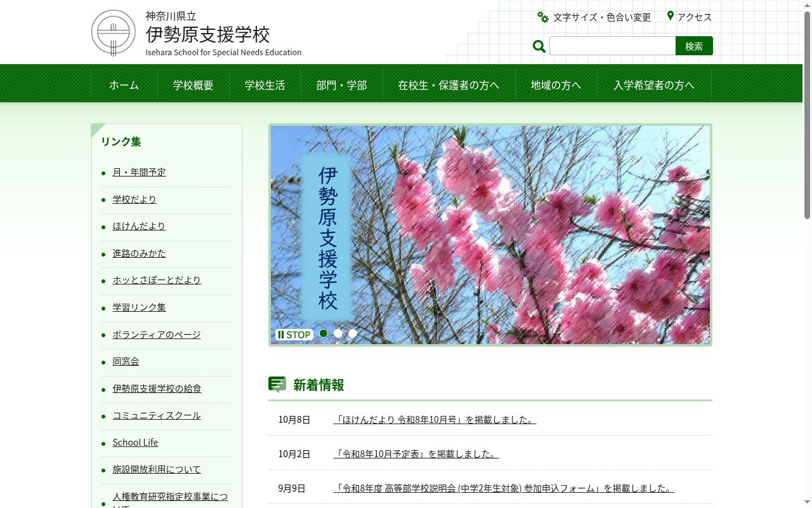
Task: Open 学習リンク集 sidebar link
Action: (139, 307)
